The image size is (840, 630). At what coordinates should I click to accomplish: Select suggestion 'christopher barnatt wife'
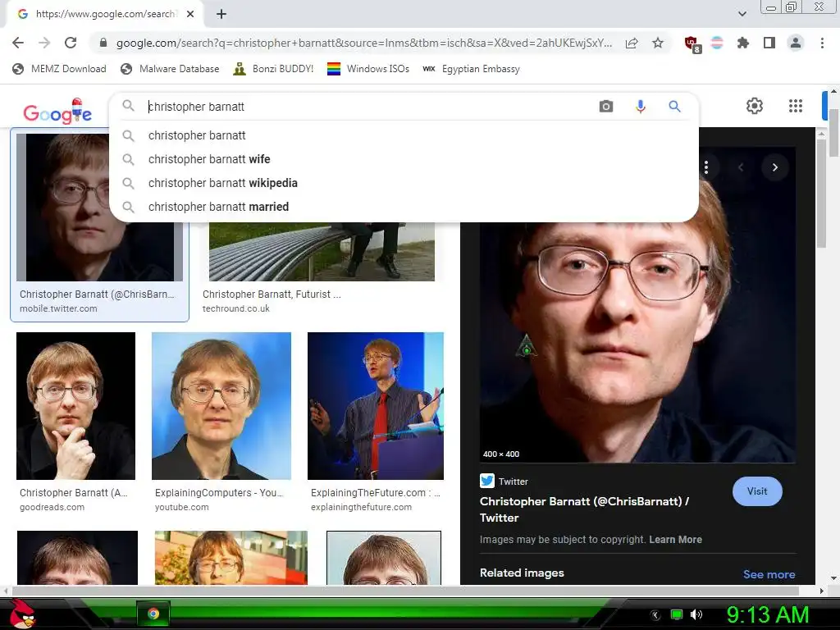(404, 159)
